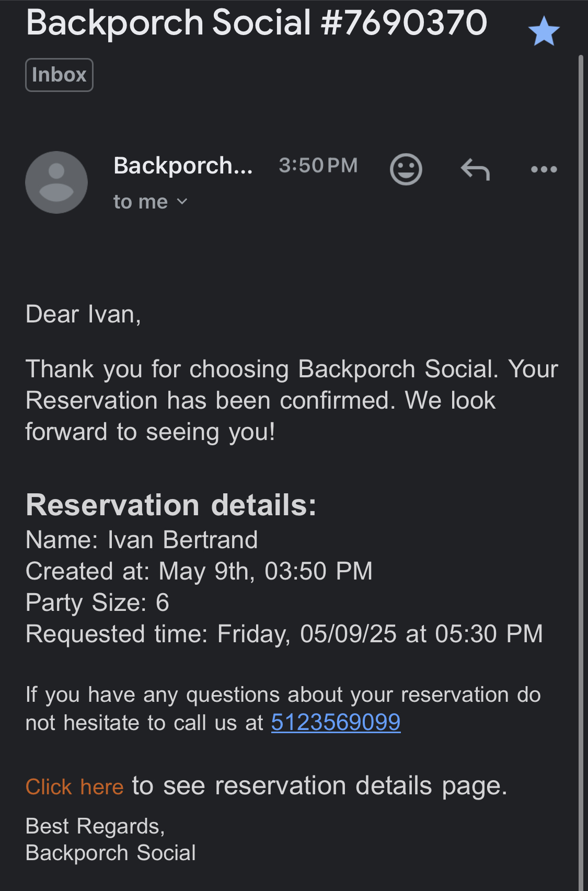
Task: Tap the "Dear Ivan," greeting text
Action: [x=83, y=314]
